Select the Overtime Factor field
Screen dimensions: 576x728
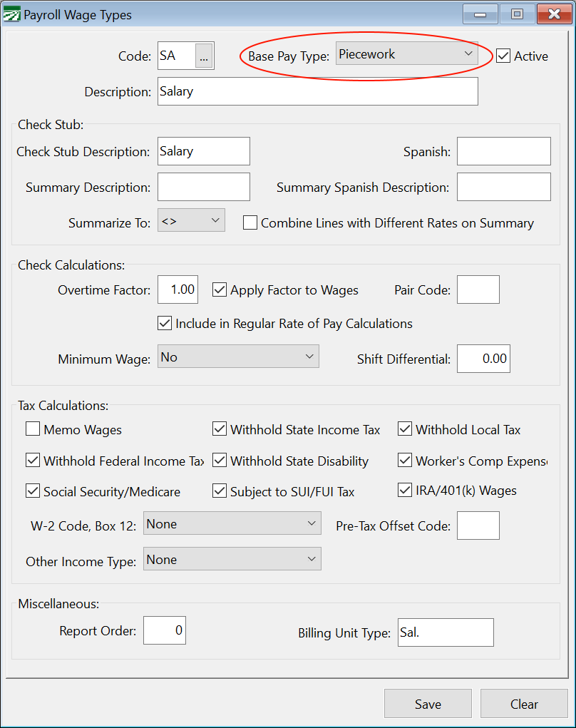[178, 290]
